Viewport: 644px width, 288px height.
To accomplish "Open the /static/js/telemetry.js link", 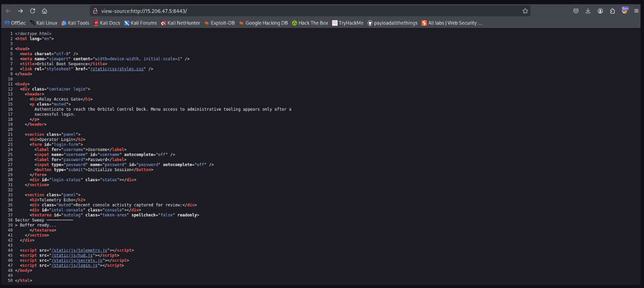I will [79, 250].
